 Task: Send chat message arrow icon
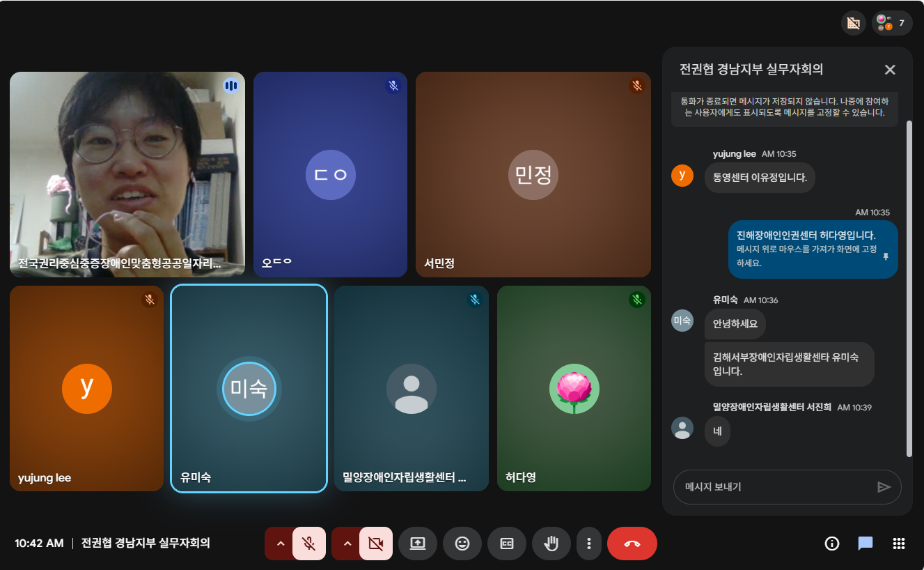[884, 487]
